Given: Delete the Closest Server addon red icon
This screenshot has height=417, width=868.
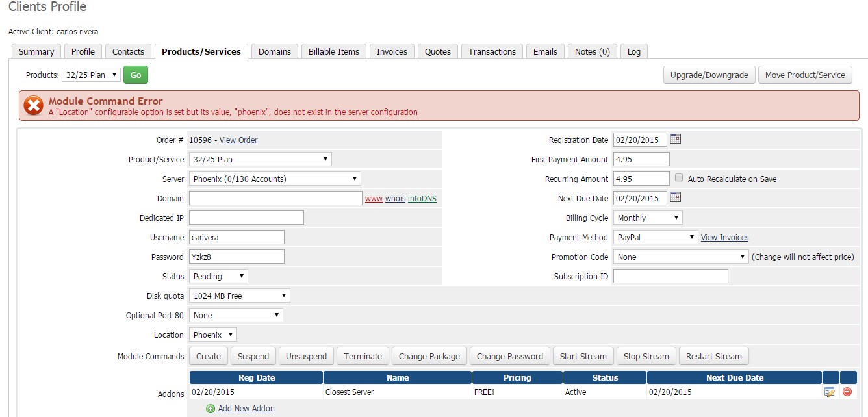Looking at the screenshot, I should [x=847, y=392].
